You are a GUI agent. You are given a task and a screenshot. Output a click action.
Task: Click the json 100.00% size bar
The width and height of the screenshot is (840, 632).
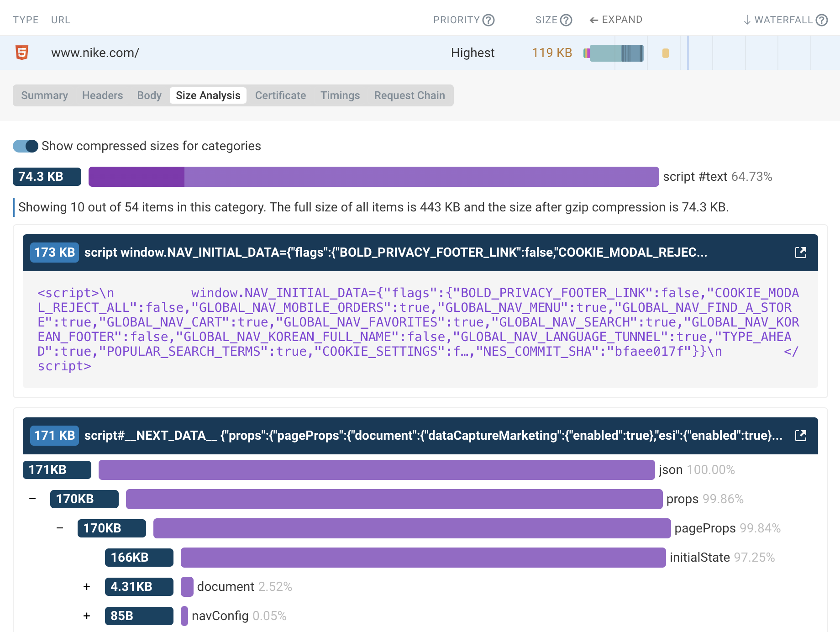coord(377,470)
